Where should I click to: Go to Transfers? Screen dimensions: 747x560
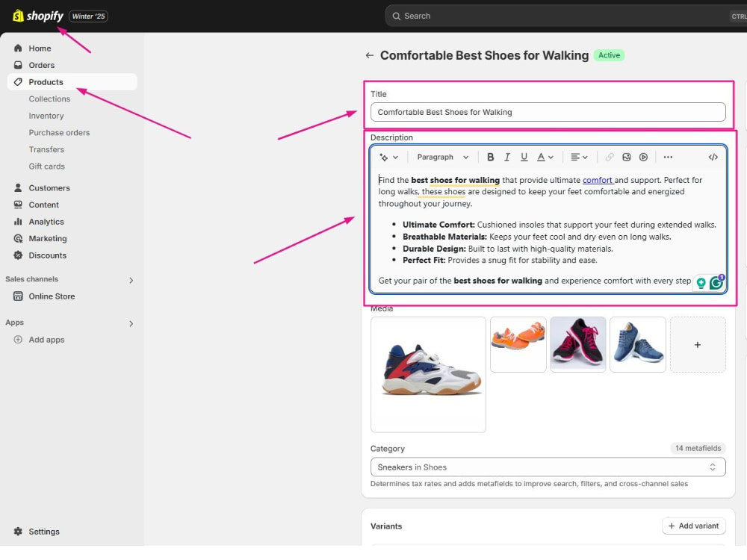[46, 149]
